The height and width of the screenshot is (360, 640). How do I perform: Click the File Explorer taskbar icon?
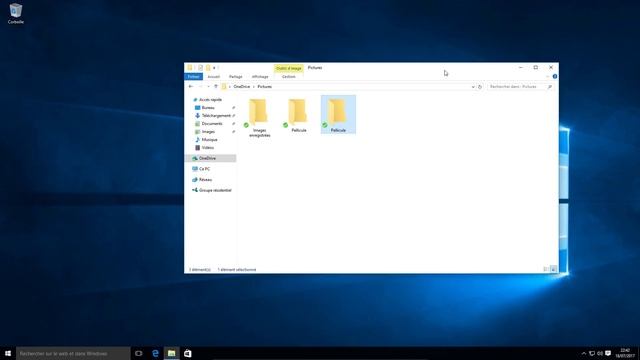tap(171, 353)
